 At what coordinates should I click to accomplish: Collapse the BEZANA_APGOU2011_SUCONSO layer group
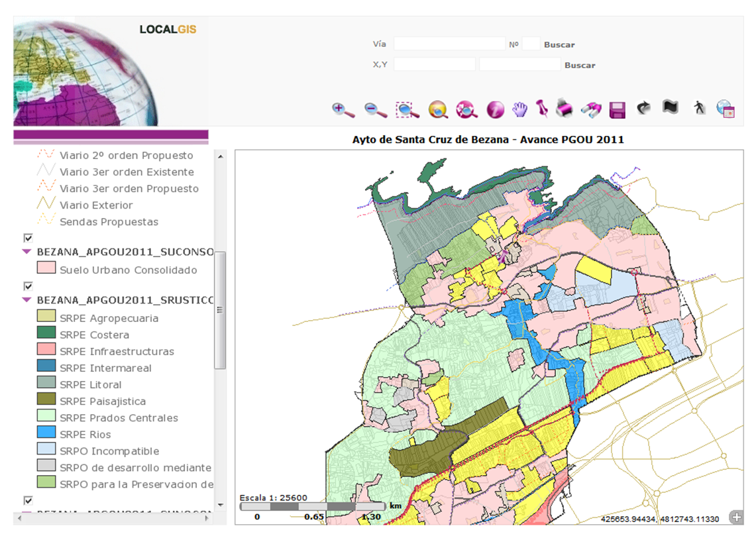27,252
